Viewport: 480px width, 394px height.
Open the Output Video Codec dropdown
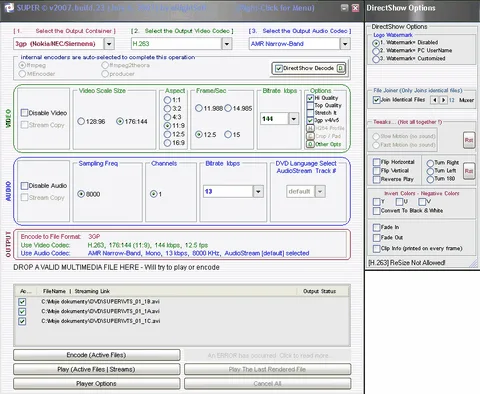tap(227, 44)
